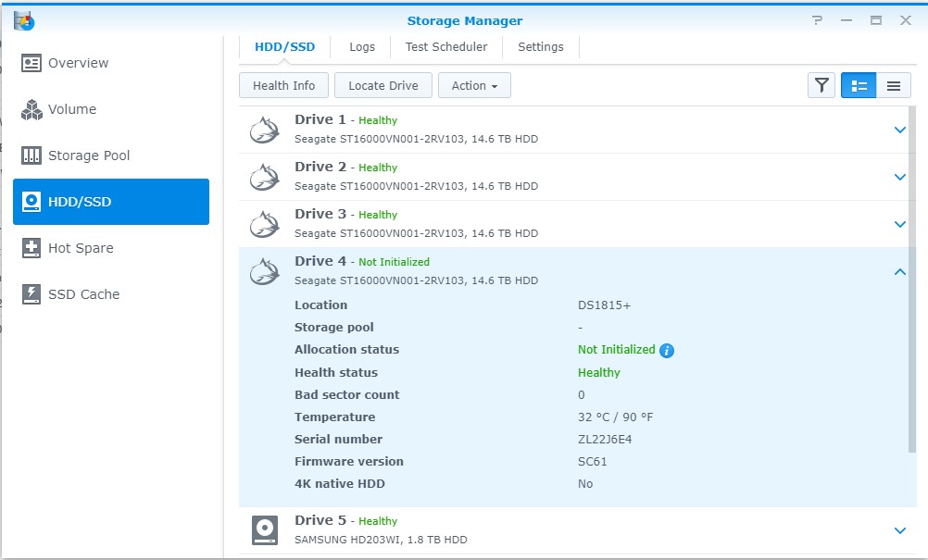
Task: Click the 4K native HDD label
Action: point(340,484)
